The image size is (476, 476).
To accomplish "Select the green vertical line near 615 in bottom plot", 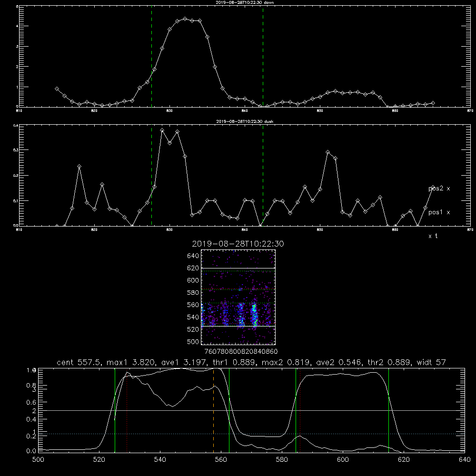I will click(x=388, y=410).
